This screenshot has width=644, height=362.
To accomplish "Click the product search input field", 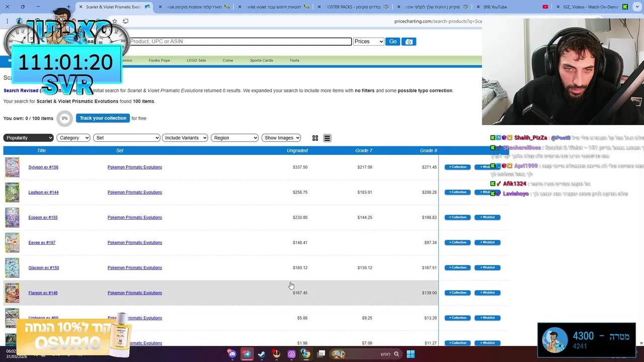I will point(239,41).
